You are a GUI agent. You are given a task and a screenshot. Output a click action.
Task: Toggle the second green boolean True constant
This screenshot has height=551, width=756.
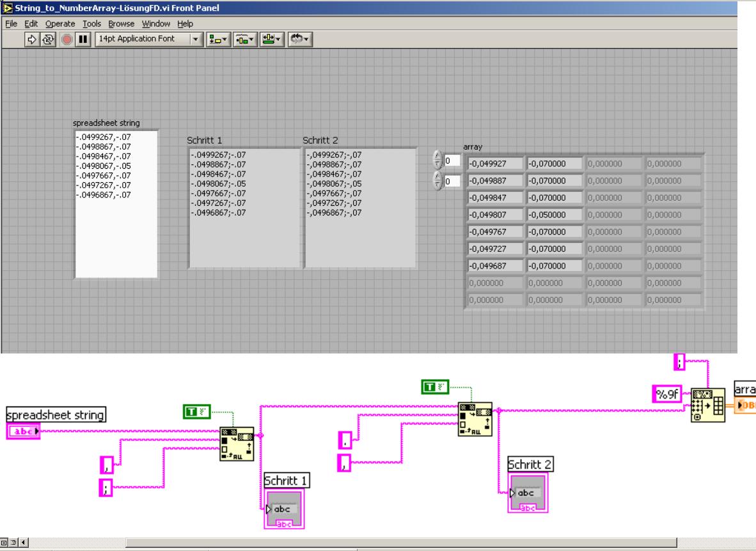point(435,387)
